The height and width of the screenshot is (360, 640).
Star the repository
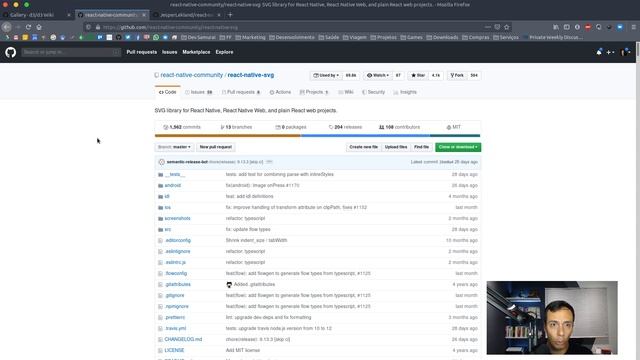[418, 76]
